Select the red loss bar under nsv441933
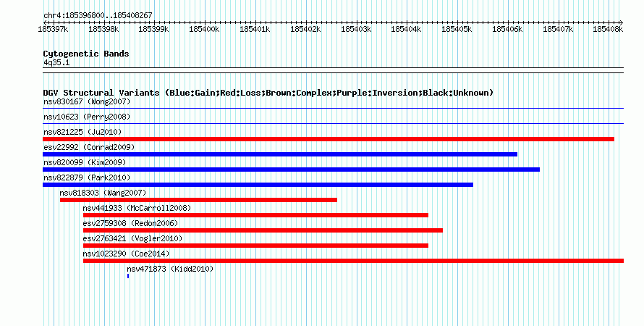The width and height of the screenshot is (644, 326). [255, 215]
